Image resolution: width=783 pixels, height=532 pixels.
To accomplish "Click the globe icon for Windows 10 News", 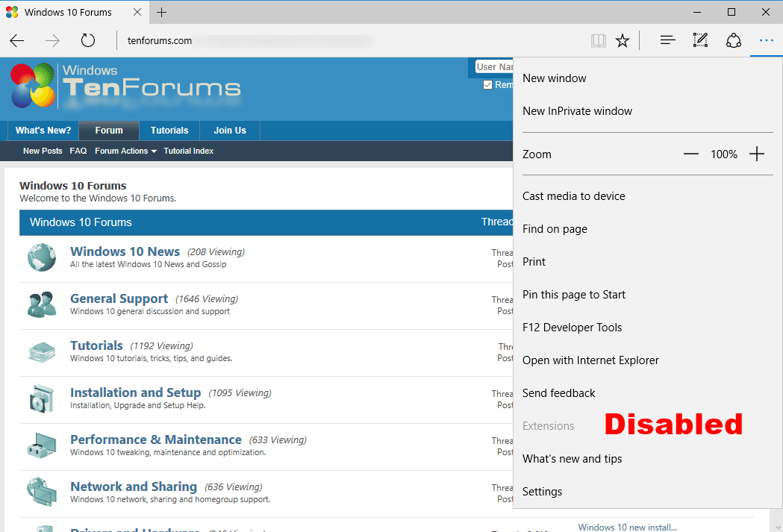I will click(x=42, y=257).
